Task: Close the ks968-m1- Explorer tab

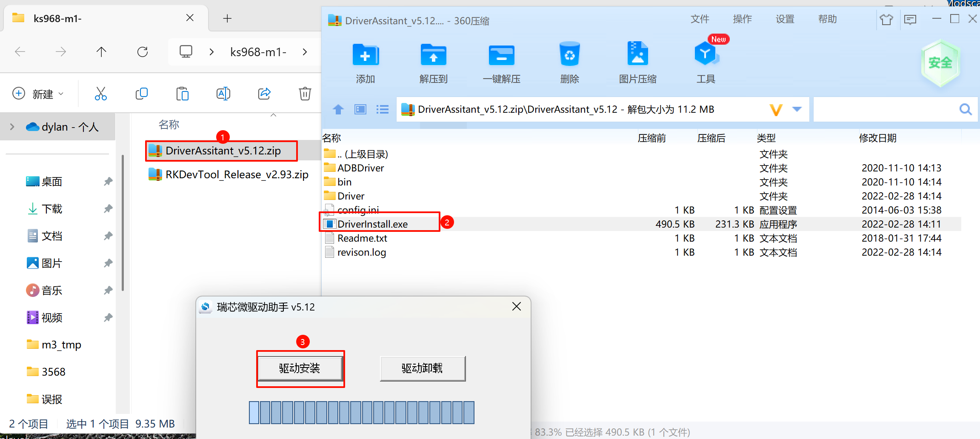Action: pyautogui.click(x=190, y=18)
